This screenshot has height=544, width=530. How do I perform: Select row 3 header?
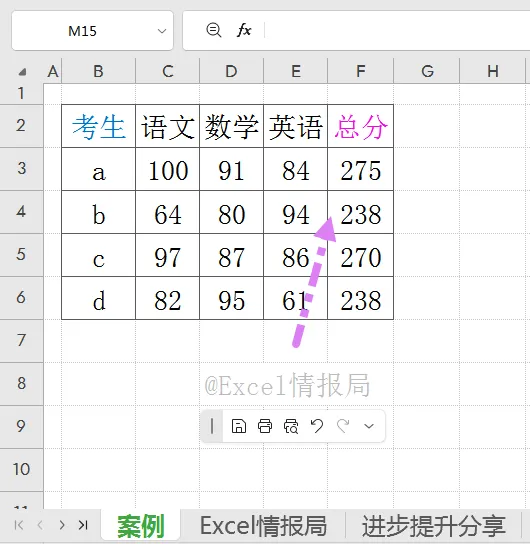coord(22,169)
